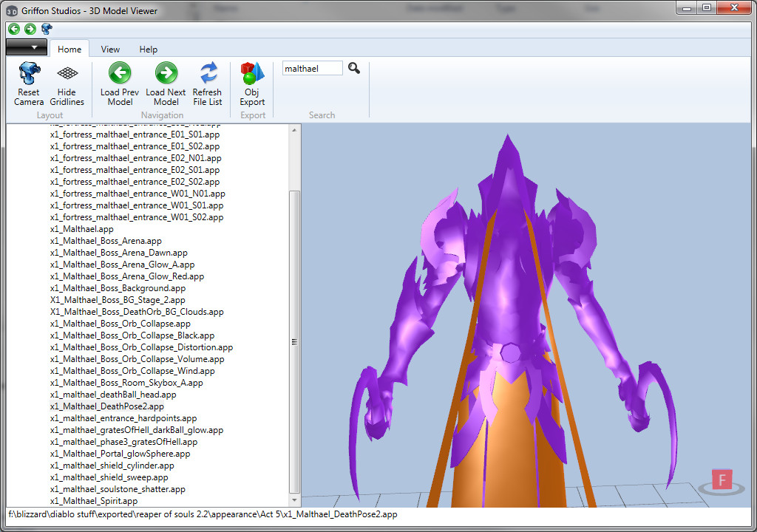The height and width of the screenshot is (532, 757).
Task: Click the small camera icon in quick access bar
Action: point(47,29)
